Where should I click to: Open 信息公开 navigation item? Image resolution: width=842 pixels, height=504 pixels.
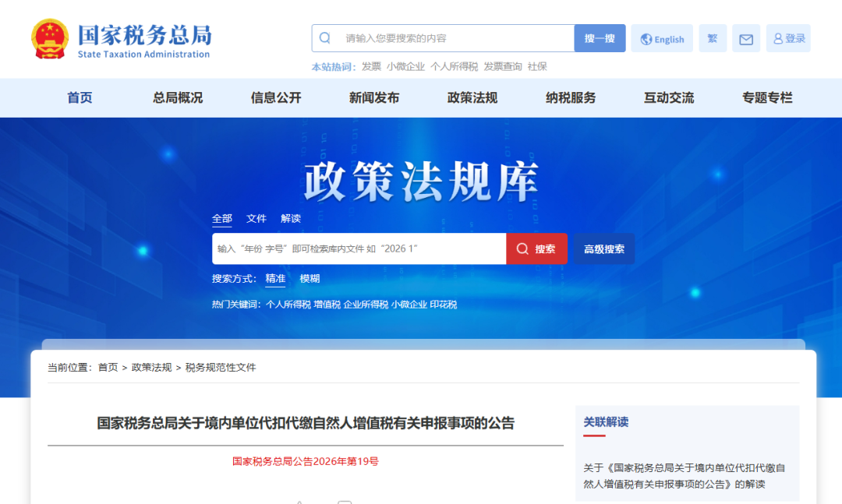coord(276,97)
